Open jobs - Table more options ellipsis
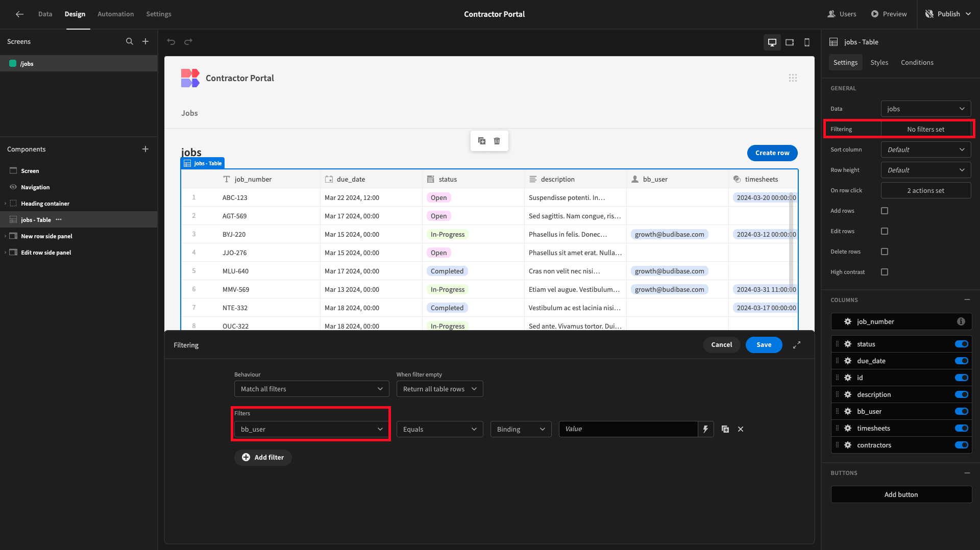The width and height of the screenshot is (980, 550). (59, 220)
